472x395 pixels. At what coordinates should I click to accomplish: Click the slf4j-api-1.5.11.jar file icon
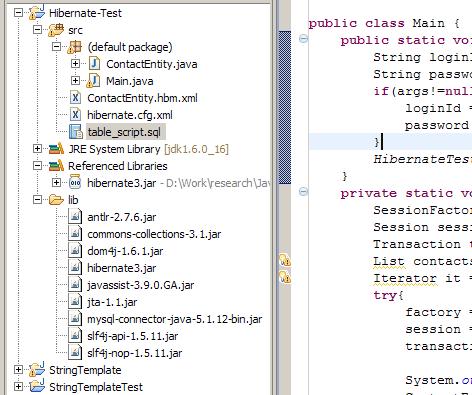75,336
